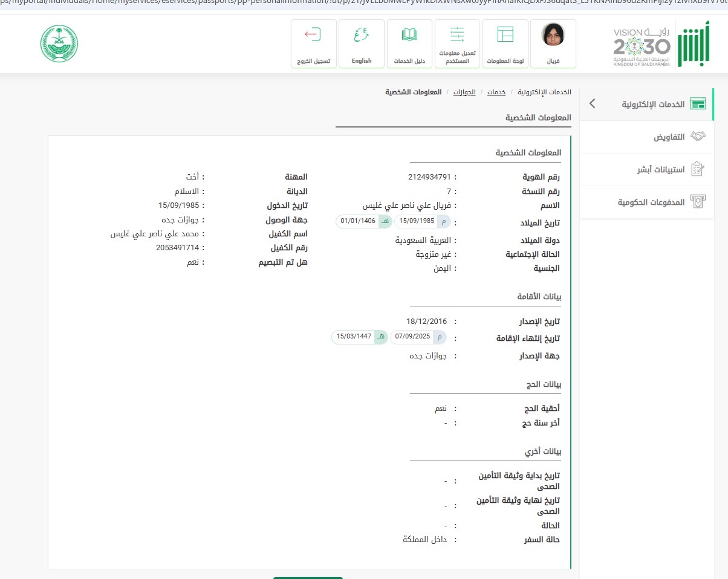Click the خدمات breadcrumb link
The image size is (728, 579).
pyautogui.click(x=496, y=92)
